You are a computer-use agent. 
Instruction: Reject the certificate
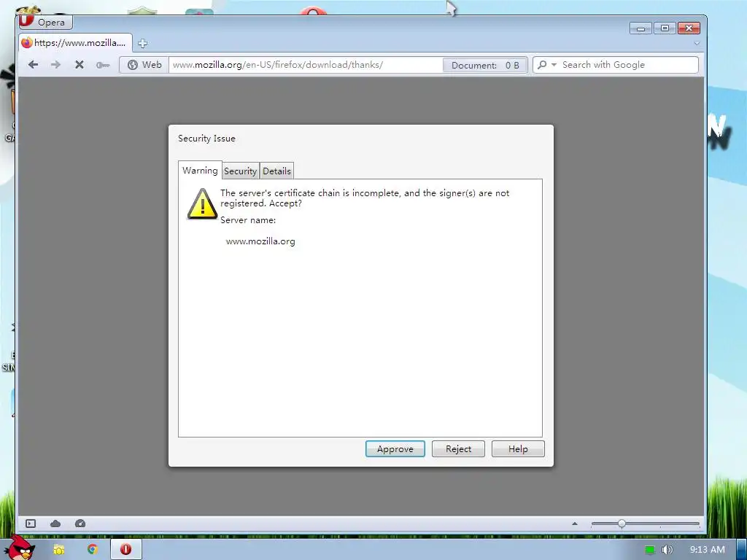pos(458,449)
